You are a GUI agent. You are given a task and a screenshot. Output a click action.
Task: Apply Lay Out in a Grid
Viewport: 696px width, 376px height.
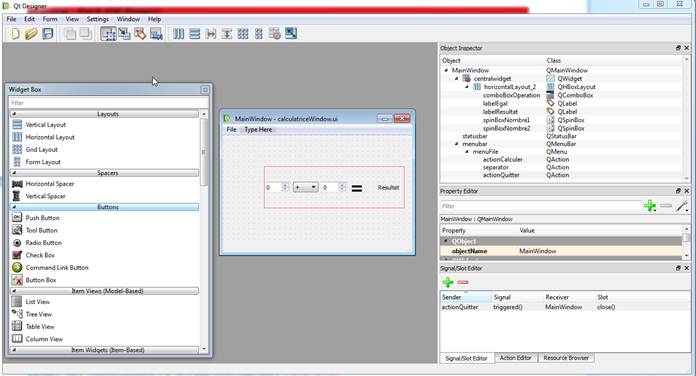pyautogui.click(x=243, y=34)
